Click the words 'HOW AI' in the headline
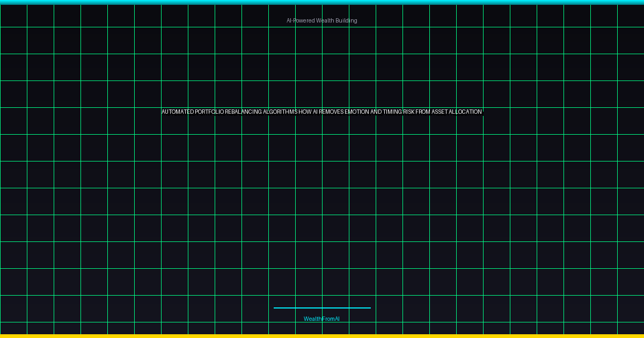Screen dimensions: 644x338 309,112
